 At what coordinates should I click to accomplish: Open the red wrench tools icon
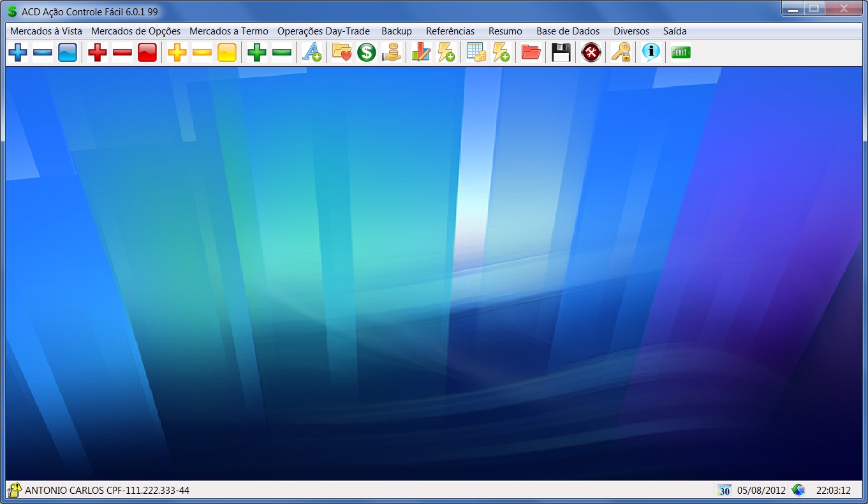click(x=591, y=52)
